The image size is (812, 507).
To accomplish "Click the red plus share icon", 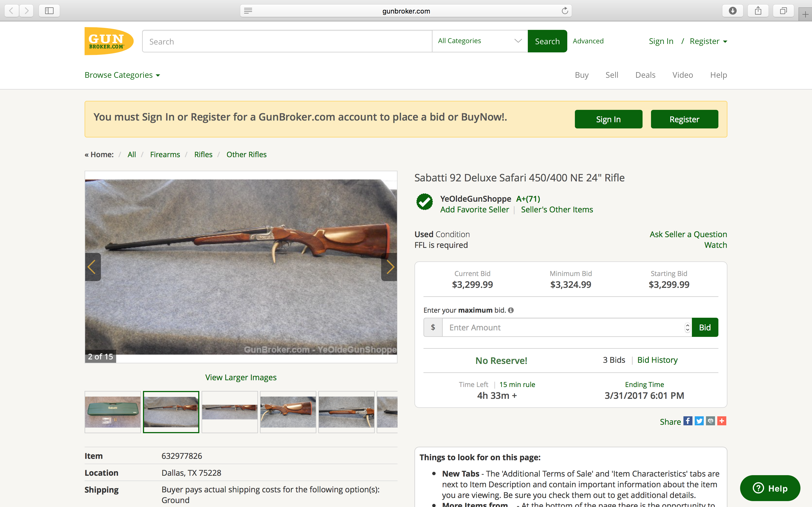I will (x=722, y=421).
